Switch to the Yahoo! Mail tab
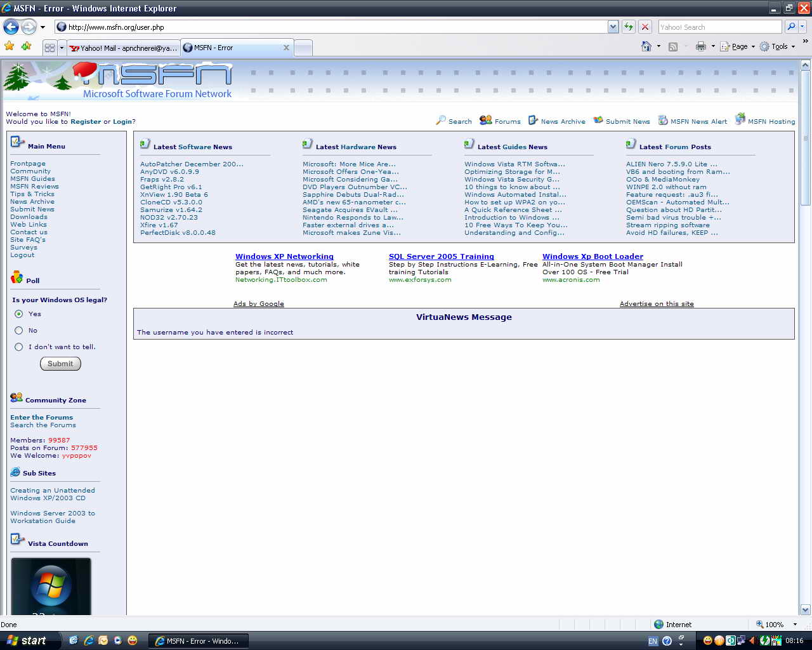 point(123,48)
